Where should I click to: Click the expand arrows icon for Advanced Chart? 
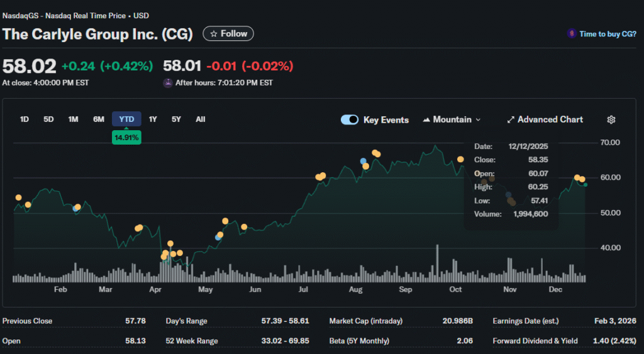[511, 119]
